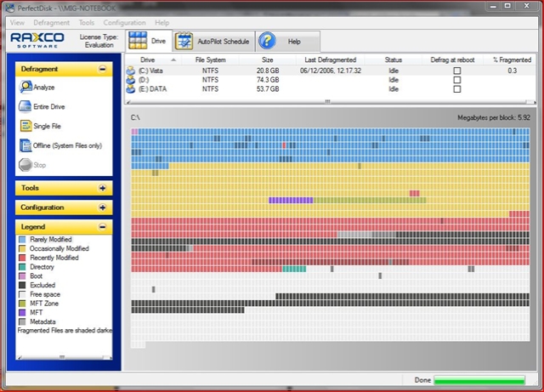Collapse the Defragment panel

coord(102,69)
